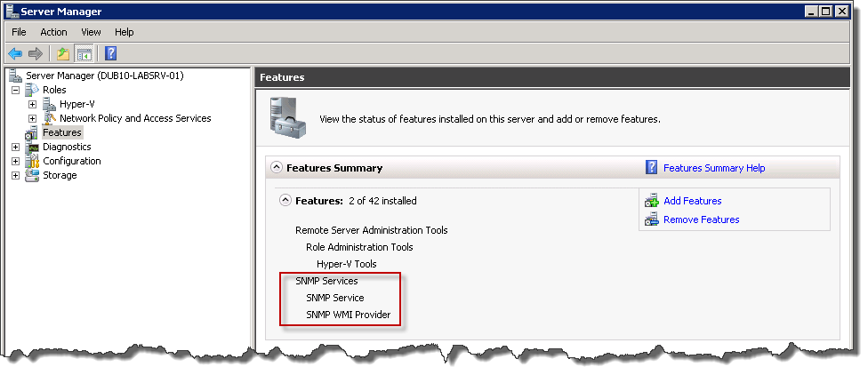
Task: Open the Help menu
Action: (125, 32)
